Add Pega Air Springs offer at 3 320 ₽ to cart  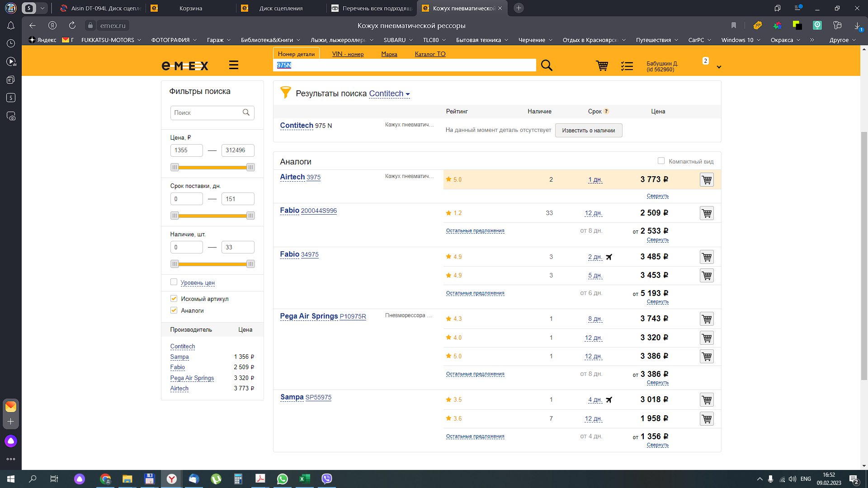(x=707, y=338)
